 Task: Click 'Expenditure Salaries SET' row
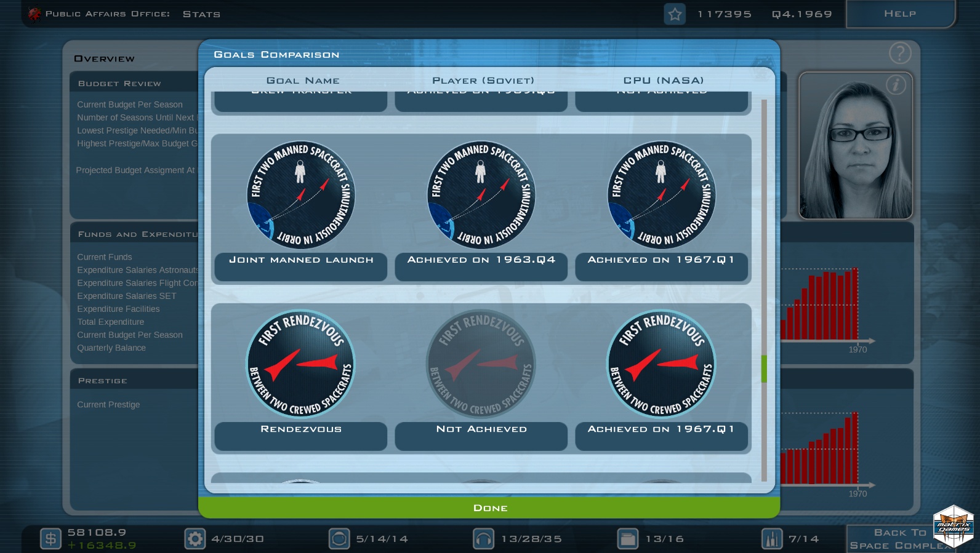pos(127,296)
